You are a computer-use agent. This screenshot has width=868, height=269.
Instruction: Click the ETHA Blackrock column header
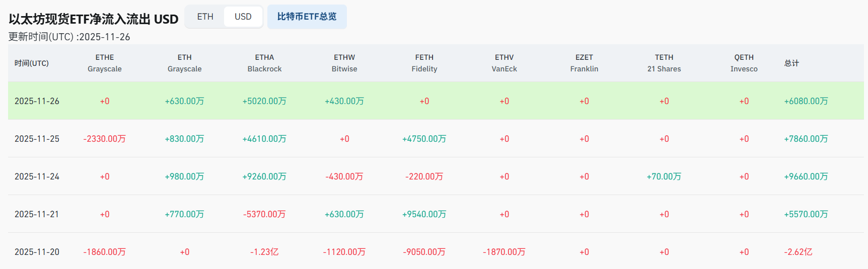264,63
